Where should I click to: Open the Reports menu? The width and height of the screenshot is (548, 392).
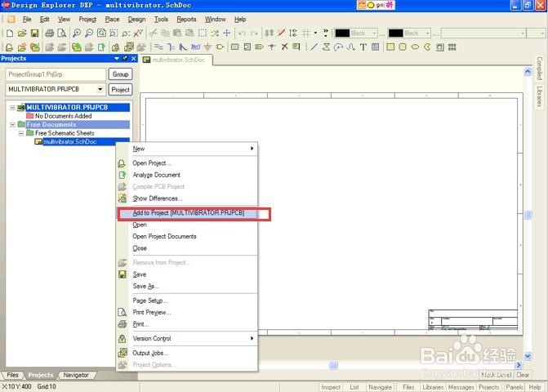coord(186,20)
